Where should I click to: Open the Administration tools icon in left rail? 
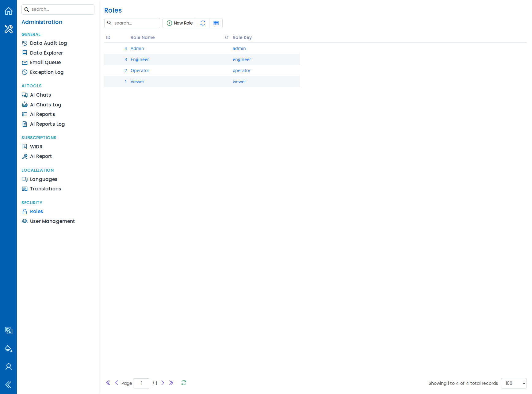coord(9,29)
